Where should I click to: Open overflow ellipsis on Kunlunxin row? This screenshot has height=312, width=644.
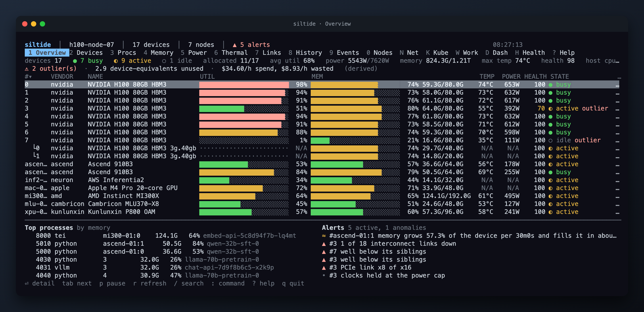617,213
